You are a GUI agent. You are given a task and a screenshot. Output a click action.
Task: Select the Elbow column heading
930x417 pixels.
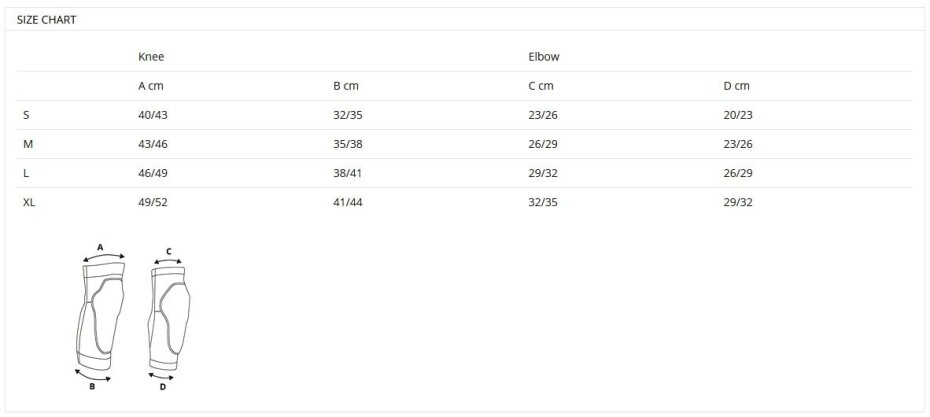pos(544,57)
